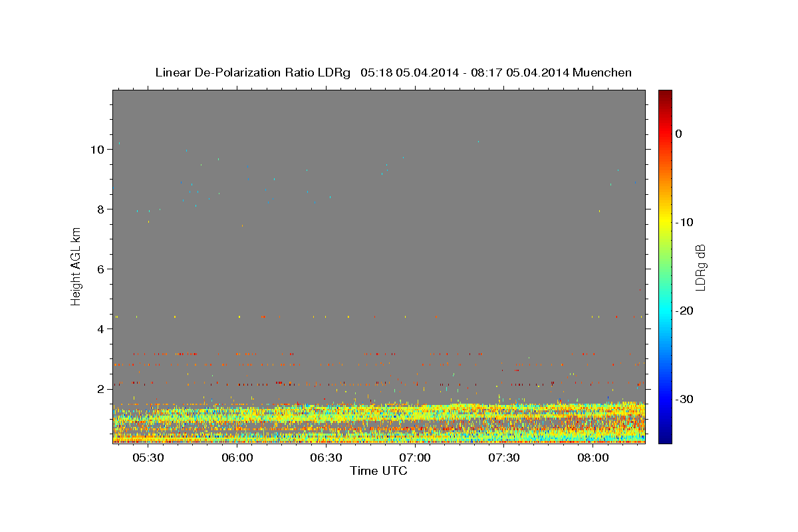
Task: Click the colorbar value -20
Action: (685, 311)
